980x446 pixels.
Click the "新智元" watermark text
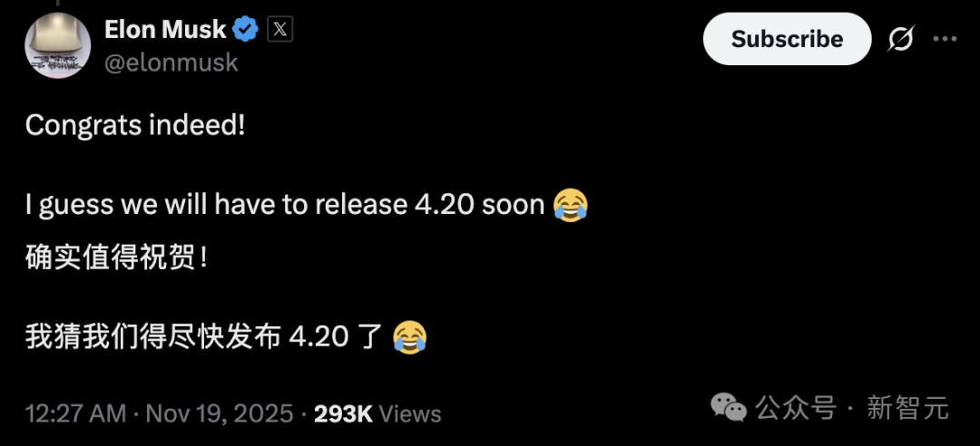(907, 408)
